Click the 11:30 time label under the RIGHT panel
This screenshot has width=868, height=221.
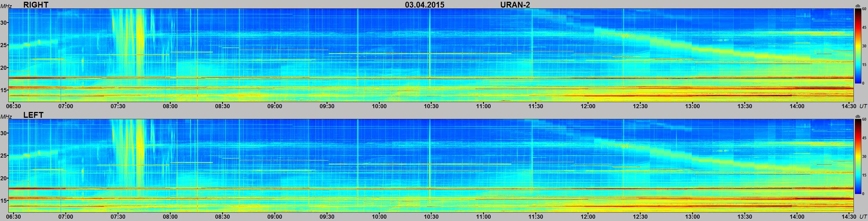pos(536,106)
